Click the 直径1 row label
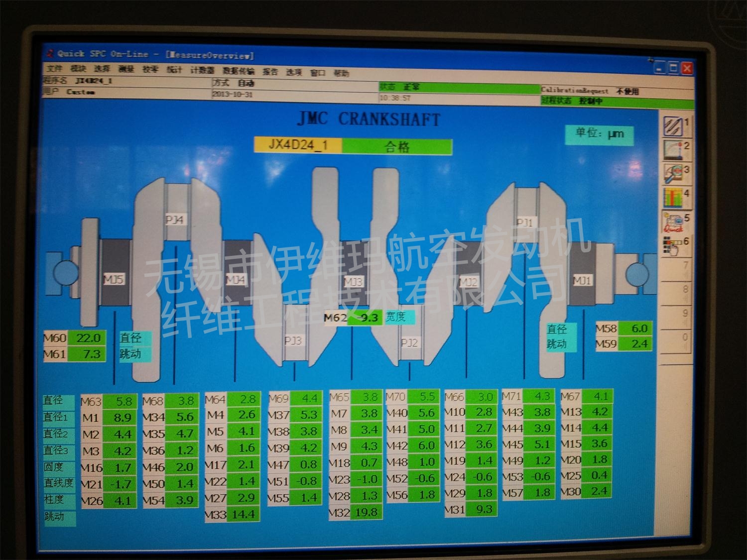This screenshot has width=747, height=560. (58, 417)
